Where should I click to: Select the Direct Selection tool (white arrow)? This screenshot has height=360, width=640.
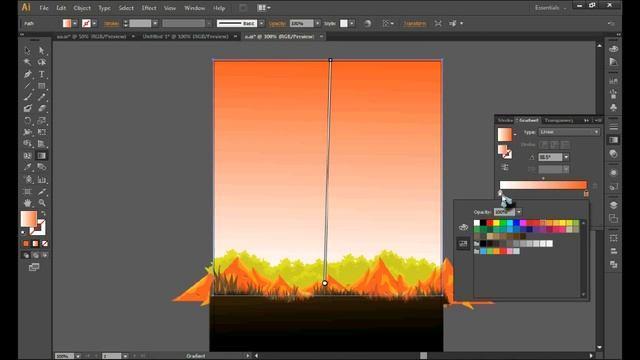click(42, 51)
